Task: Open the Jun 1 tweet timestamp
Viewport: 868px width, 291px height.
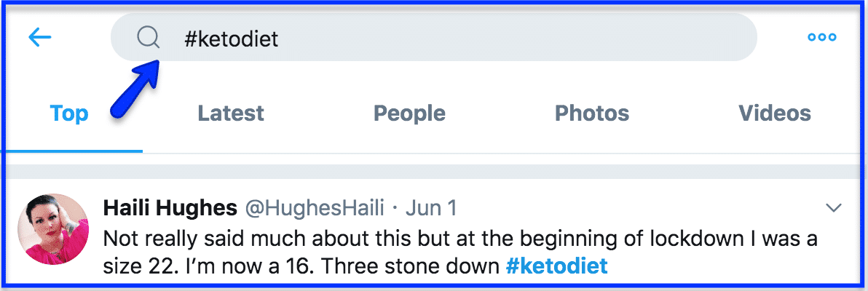Action: coord(431,208)
